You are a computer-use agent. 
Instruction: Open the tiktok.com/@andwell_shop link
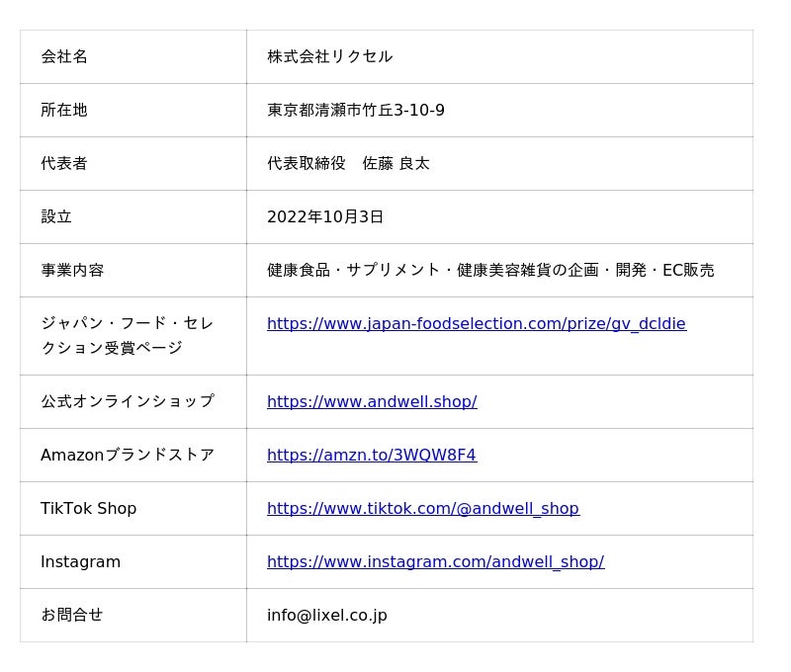pos(423,509)
